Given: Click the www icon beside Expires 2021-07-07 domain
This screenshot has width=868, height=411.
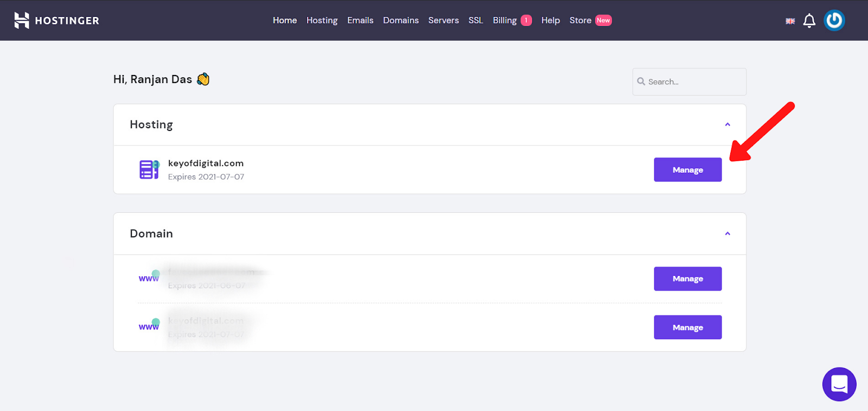Looking at the screenshot, I should coord(149,325).
